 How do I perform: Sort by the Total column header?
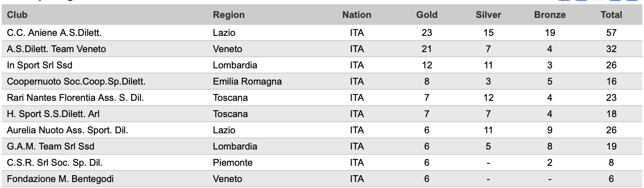coord(611,15)
